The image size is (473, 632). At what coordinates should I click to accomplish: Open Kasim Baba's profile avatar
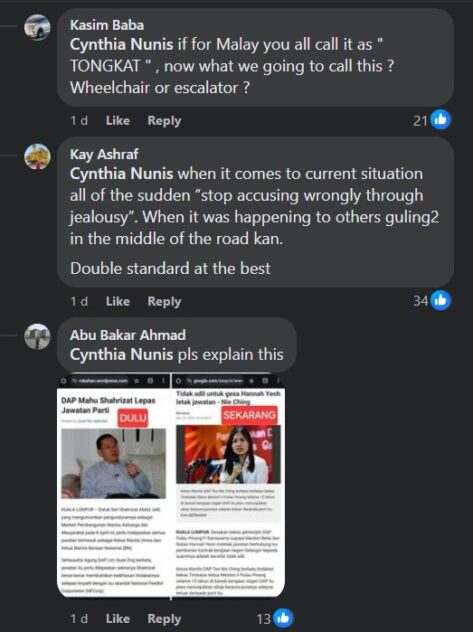click(37, 27)
